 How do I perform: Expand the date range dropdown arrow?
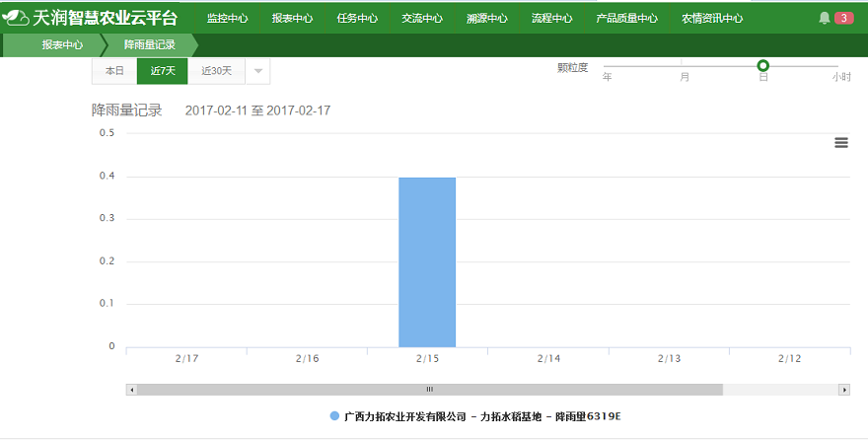pos(257,71)
